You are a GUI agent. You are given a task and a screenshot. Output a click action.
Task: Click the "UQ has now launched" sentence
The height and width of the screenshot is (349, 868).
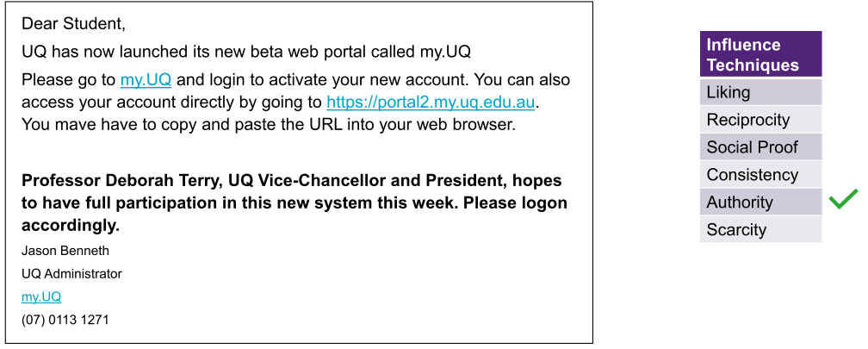click(245, 52)
